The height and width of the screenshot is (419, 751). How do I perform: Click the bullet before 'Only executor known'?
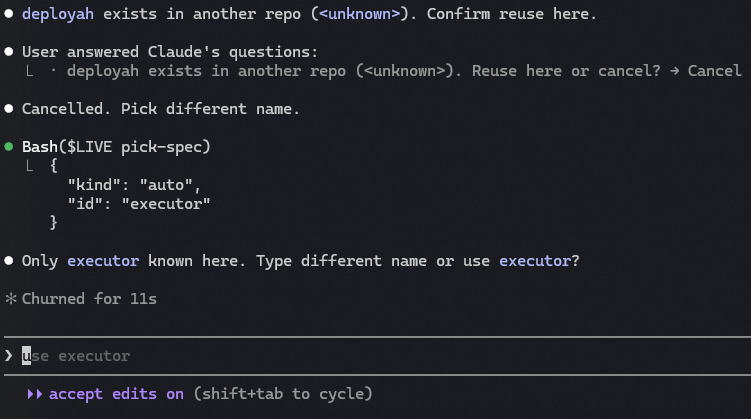(x=9, y=260)
